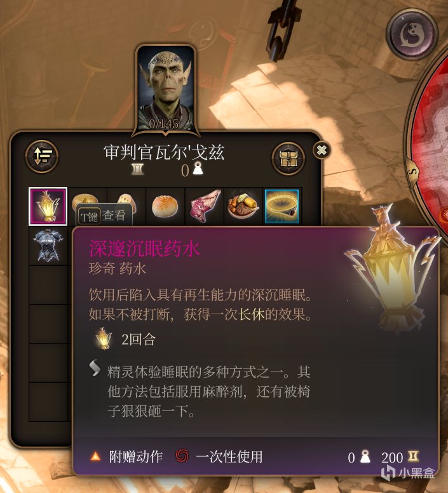Open the round button at top right
This screenshot has height=493, width=448.
(x=412, y=34)
